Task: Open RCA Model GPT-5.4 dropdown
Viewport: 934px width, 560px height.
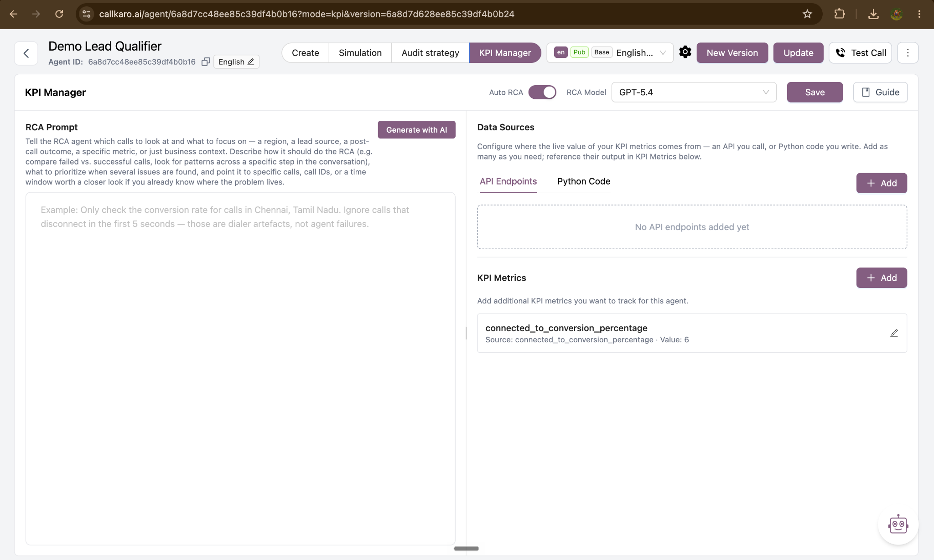Action: tap(694, 92)
